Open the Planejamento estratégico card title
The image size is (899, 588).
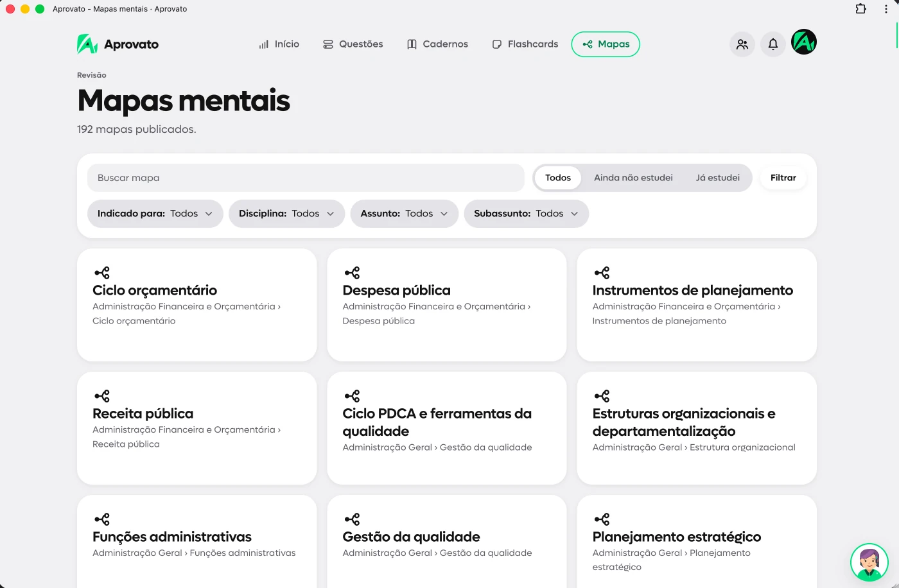click(677, 537)
